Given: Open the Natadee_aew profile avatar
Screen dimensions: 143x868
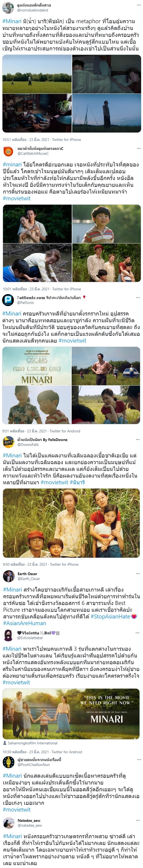Looking at the screenshot, I should point(8,823).
